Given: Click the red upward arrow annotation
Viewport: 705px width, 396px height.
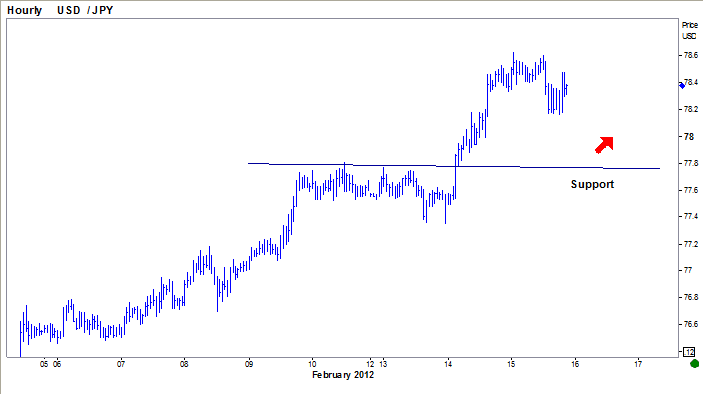Looking at the screenshot, I should (x=604, y=145).
